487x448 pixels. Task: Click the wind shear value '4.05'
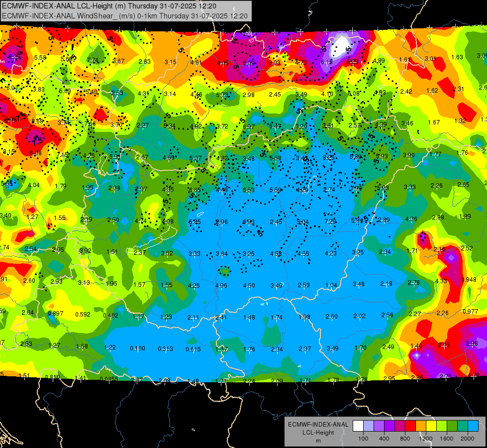[223, 63]
